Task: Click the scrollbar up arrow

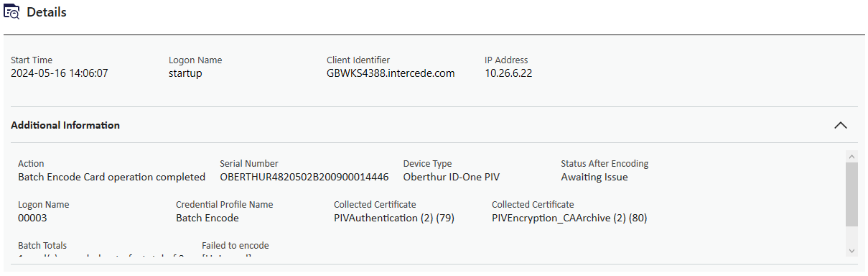Action: (852, 156)
